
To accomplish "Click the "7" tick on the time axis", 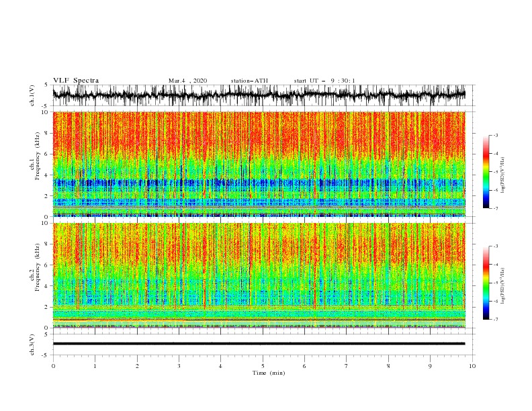I will pos(347,366).
